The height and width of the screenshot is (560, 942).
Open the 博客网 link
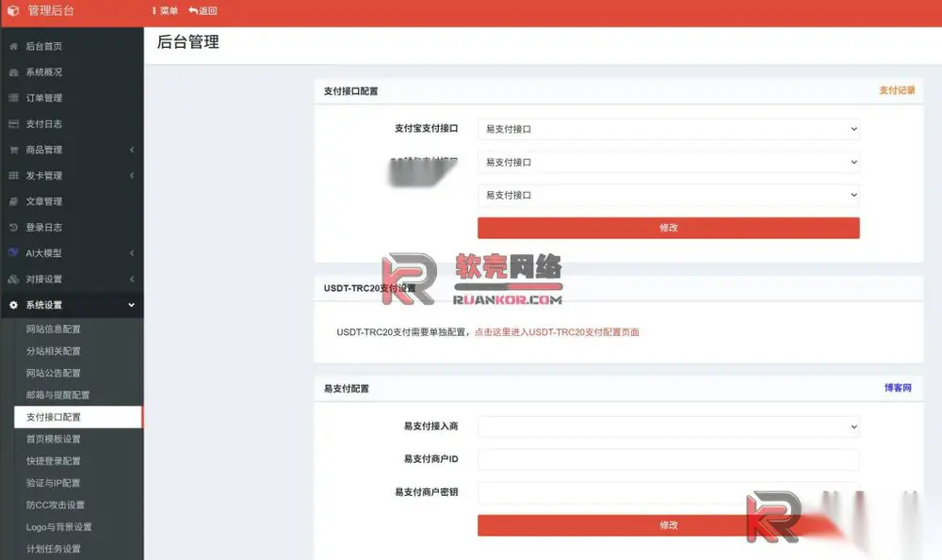click(x=898, y=388)
